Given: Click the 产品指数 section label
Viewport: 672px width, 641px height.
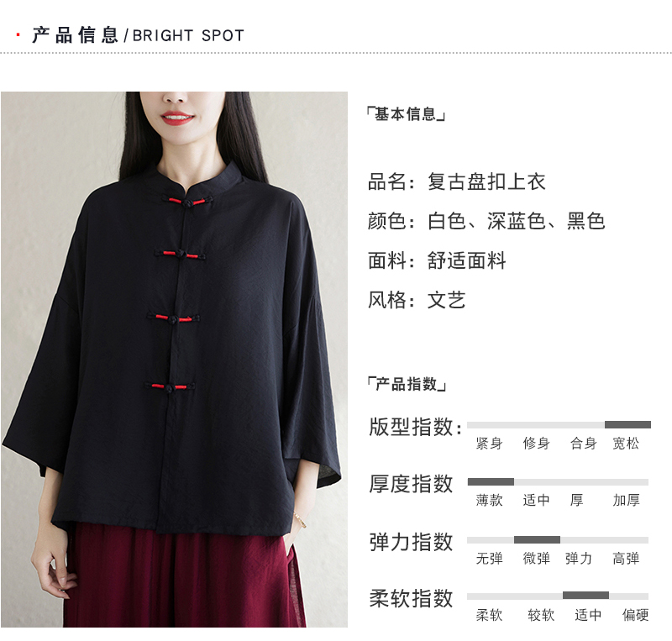Looking at the screenshot, I should (x=407, y=384).
